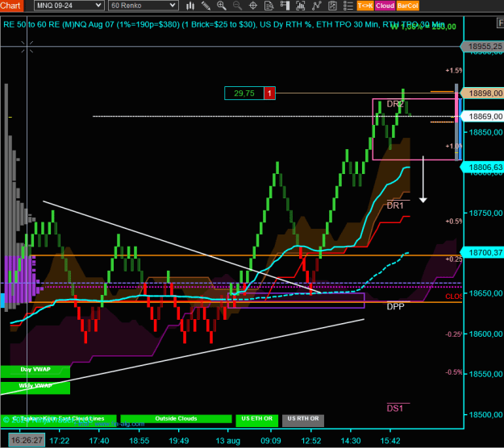Click the 18550,00 price axis label
This screenshot has width=504, height=448.
click(x=485, y=374)
